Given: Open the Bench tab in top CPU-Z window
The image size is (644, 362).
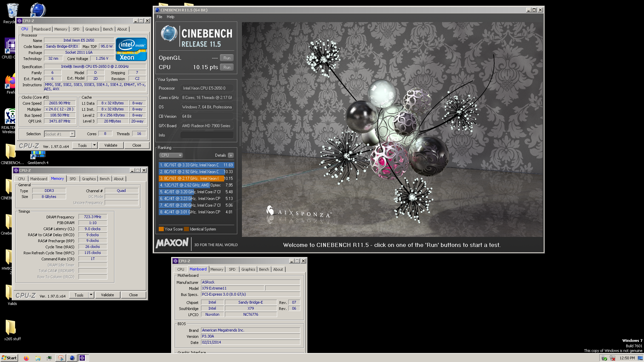Looking at the screenshot, I should pos(108,29).
